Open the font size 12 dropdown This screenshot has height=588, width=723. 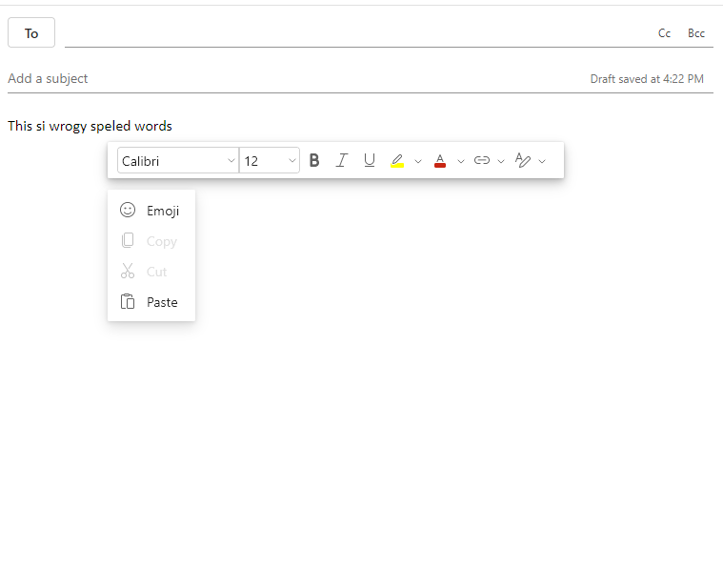(x=270, y=160)
